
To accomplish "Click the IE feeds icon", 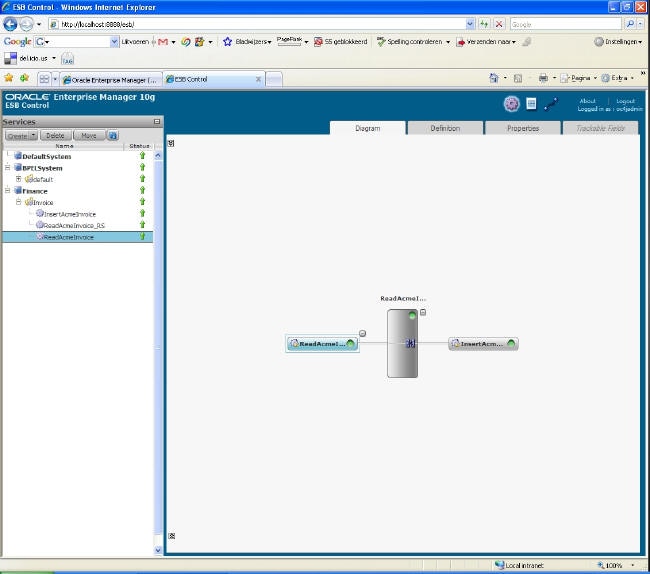I will [518, 78].
